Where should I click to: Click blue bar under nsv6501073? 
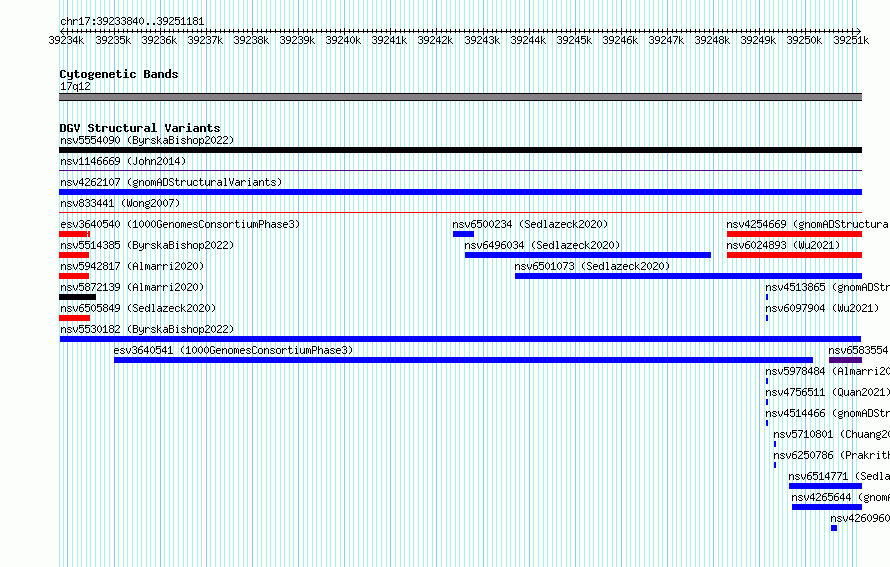point(689,276)
